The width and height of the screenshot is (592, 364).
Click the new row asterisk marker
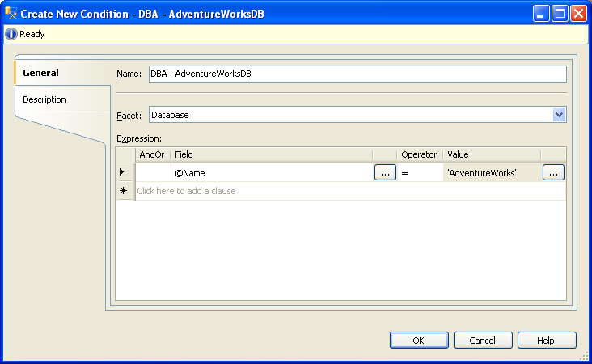123,191
